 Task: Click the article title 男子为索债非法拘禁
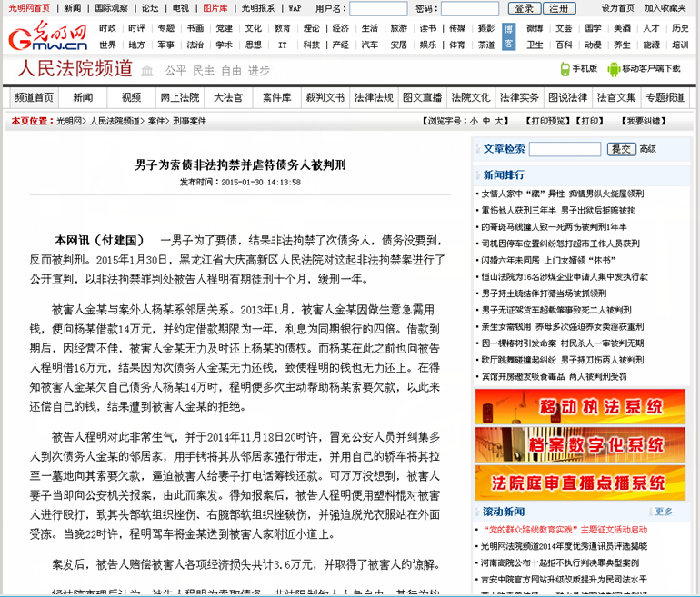tap(240, 165)
